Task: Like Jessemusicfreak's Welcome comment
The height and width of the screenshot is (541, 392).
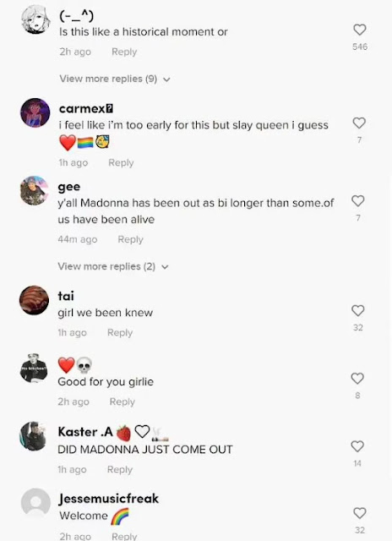Action: click(x=360, y=513)
